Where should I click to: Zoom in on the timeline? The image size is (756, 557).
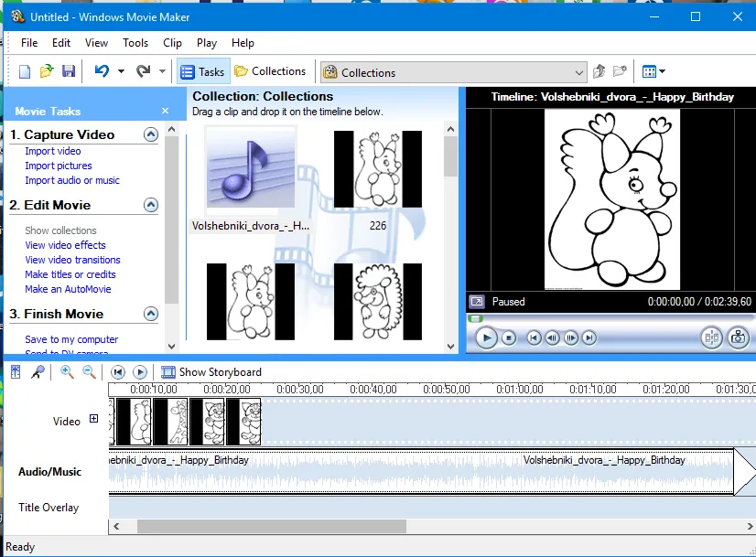tap(67, 371)
